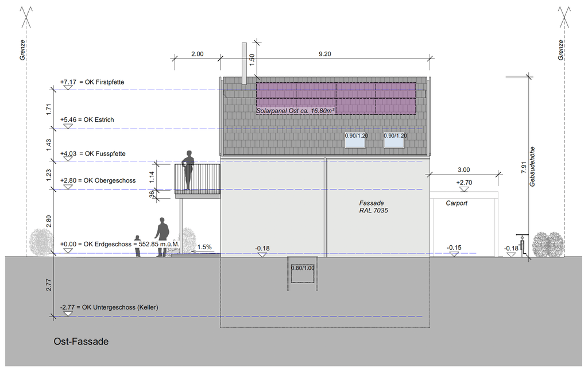Select the left boundary bush
Image resolution: width=588 pixels, height=371 pixels.
point(41,243)
